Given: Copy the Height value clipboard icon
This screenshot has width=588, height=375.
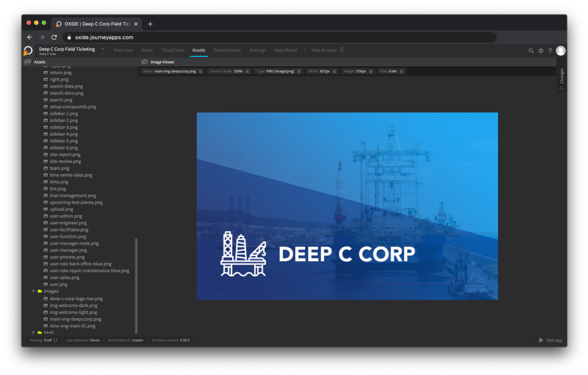Looking at the screenshot, I should 371,71.
